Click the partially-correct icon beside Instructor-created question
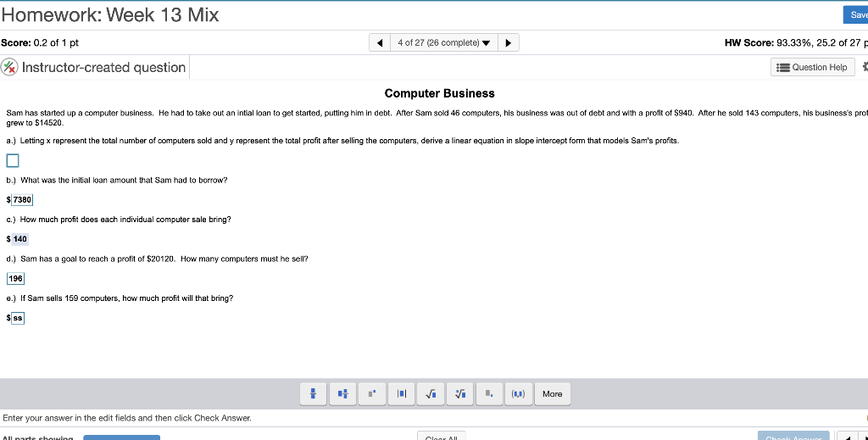This screenshot has height=440, width=868. click(8, 68)
